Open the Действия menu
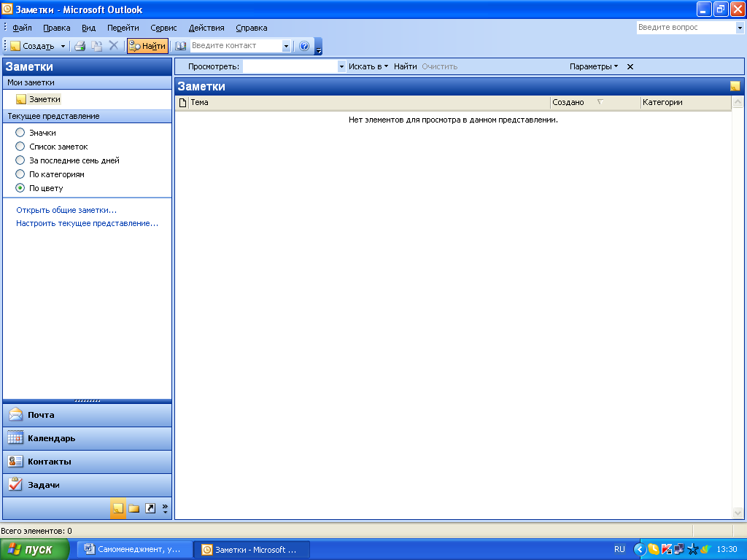This screenshot has width=747, height=560. (206, 28)
